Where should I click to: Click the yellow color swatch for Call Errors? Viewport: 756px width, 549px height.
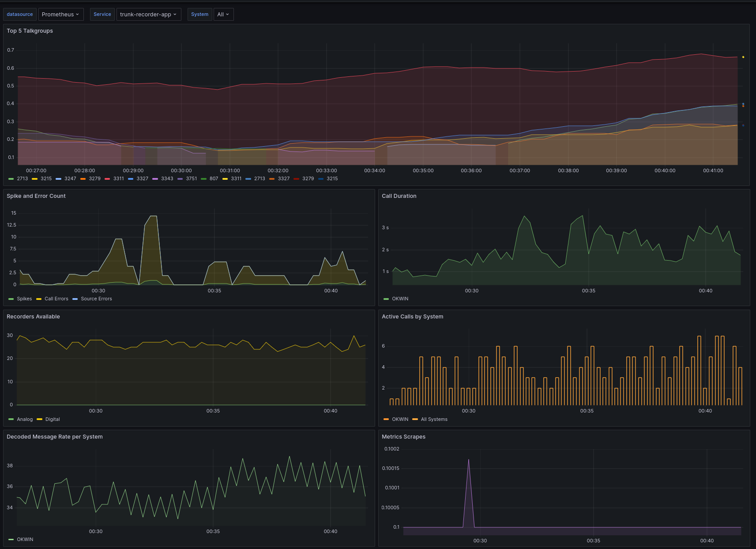[39, 299]
